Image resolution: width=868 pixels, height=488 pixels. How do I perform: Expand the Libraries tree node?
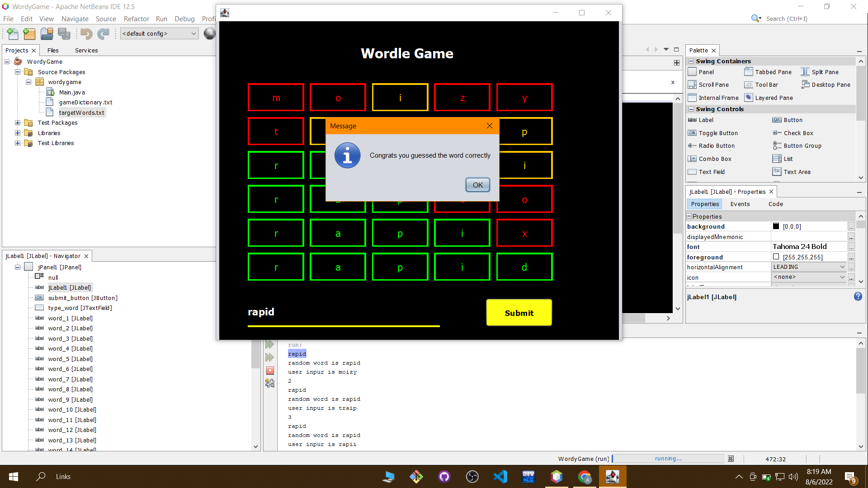pos(18,133)
